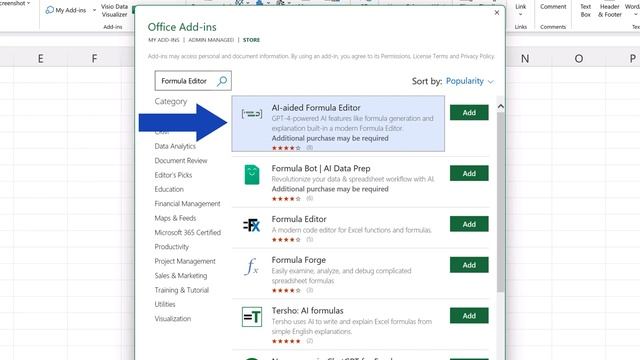Select column N header in Excel

click(525, 58)
